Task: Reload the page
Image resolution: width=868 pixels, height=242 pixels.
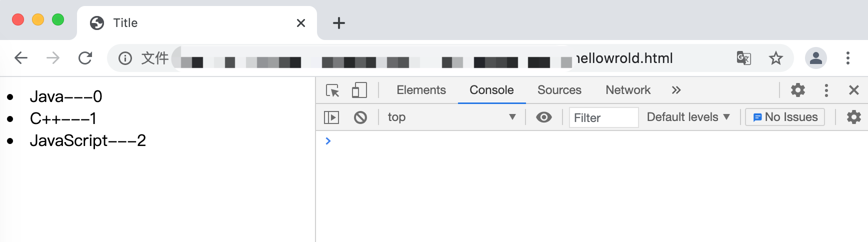Action: coord(85,58)
